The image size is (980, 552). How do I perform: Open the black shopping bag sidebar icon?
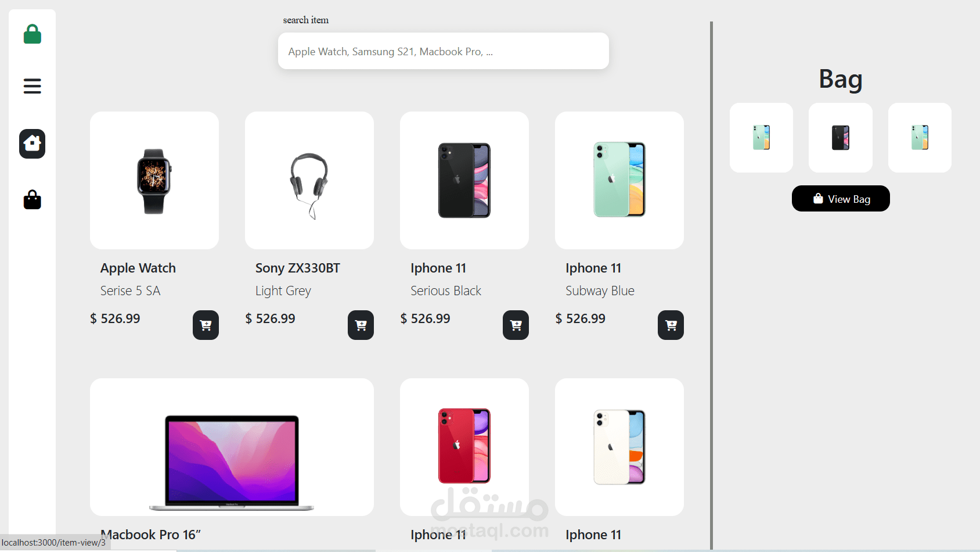coord(33,200)
